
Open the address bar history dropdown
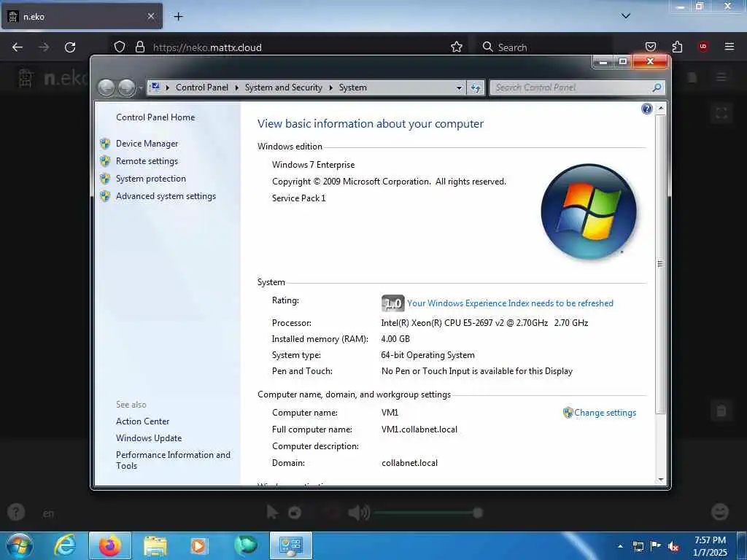[459, 88]
